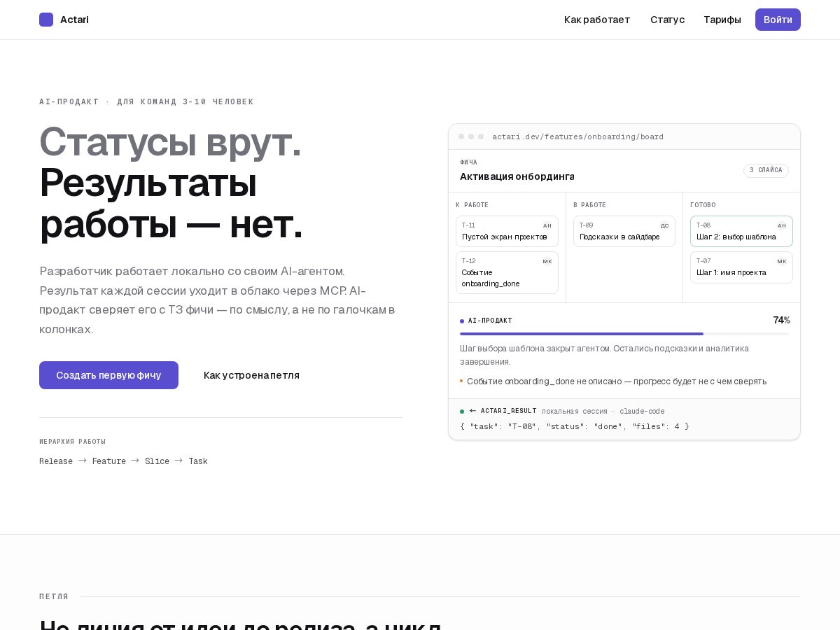Click the left arrow before ACTARI_RESULT

point(472,411)
